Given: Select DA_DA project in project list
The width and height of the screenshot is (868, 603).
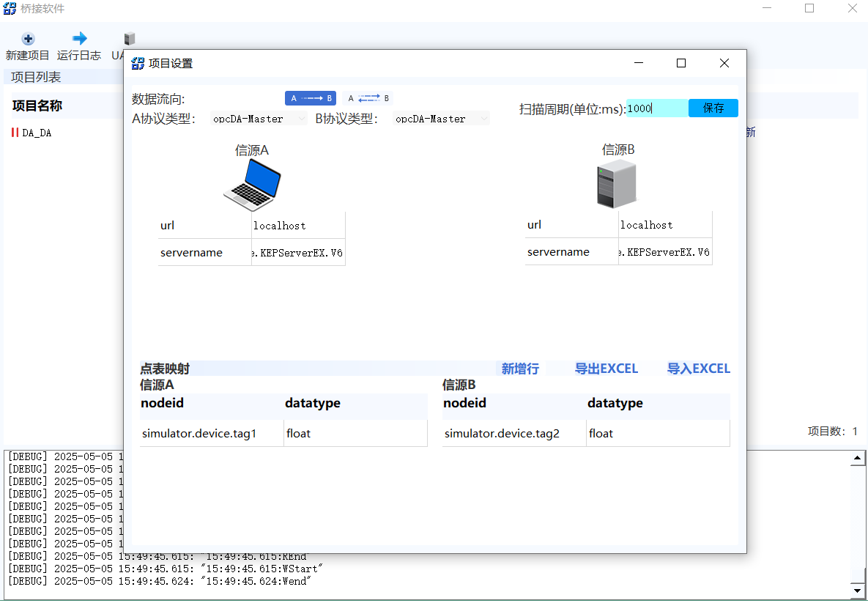Looking at the screenshot, I should 37,133.
